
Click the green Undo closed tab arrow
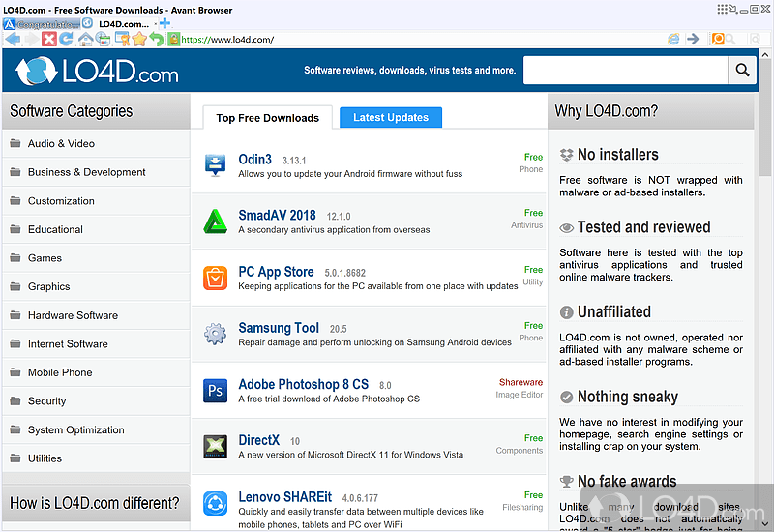point(157,39)
